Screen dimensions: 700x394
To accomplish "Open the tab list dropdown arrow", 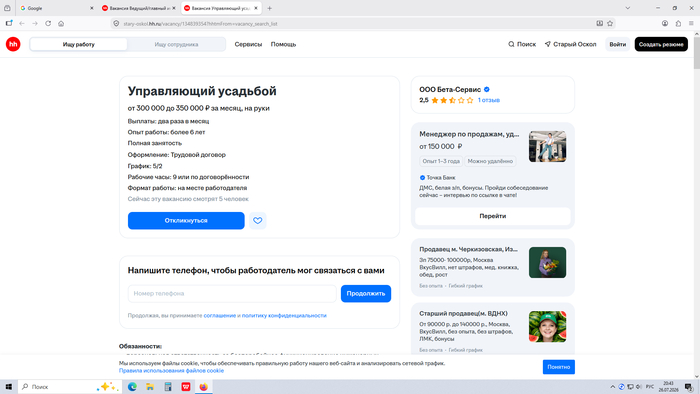I will click(x=628, y=8).
